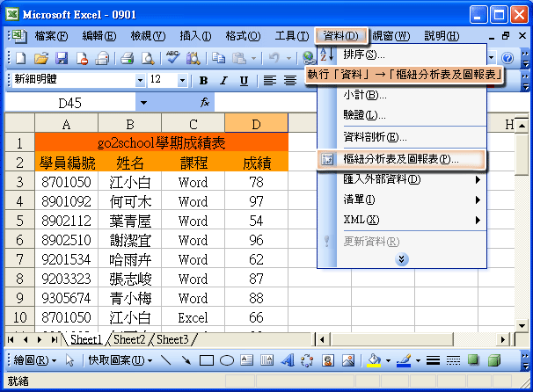Screen dimensions: 533x392
Task: Click the Name Box showing D45
Action: pyautogui.click(x=70, y=103)
